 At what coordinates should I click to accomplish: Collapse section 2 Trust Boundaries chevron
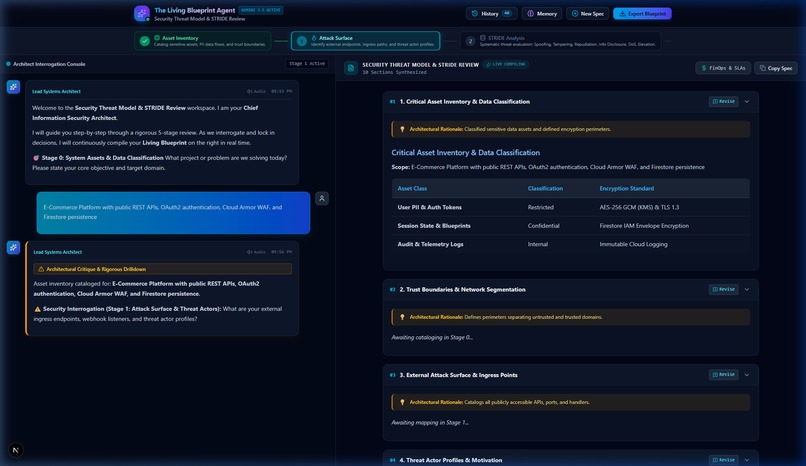point(747,290)
